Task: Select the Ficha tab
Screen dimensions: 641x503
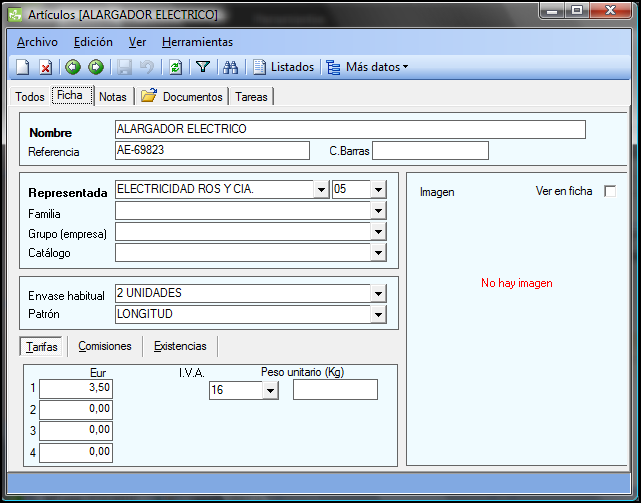Action: point(72,95)
